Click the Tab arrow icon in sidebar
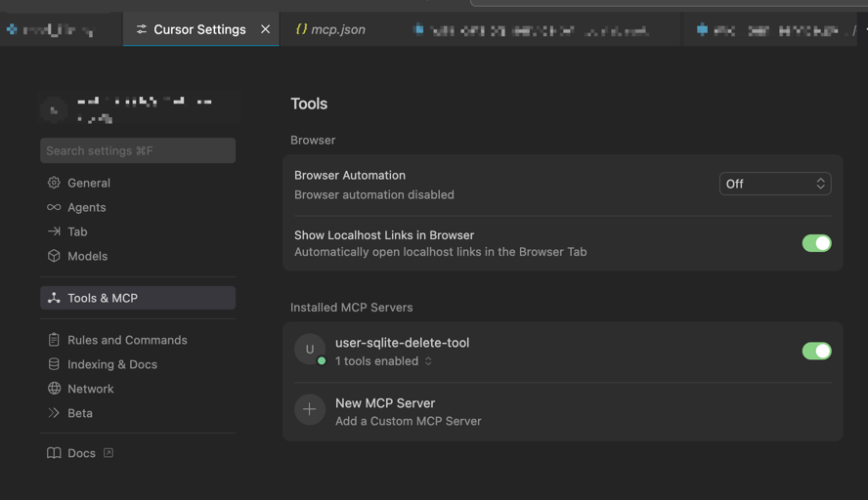The image size is (868, 500). (54, 231)
